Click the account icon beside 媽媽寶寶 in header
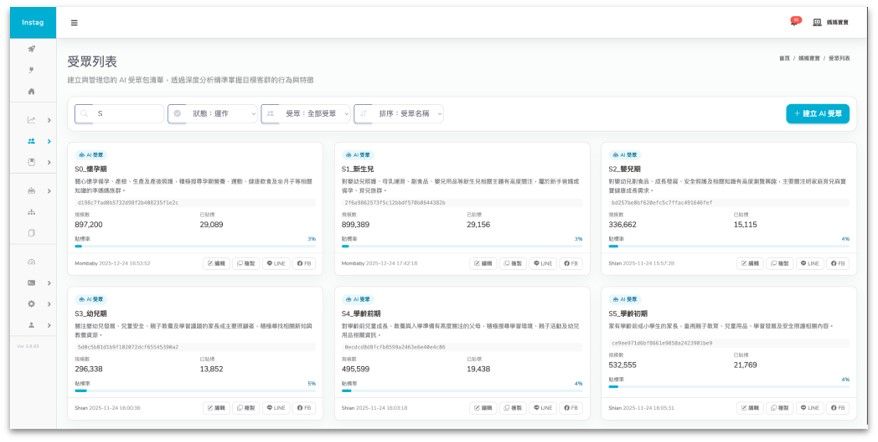 tap(817, 22)
